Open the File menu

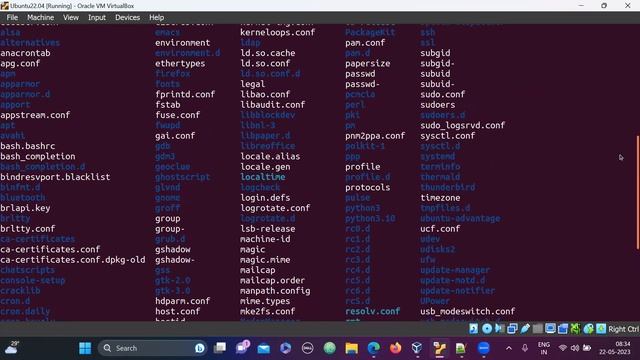tap(12, 18)
